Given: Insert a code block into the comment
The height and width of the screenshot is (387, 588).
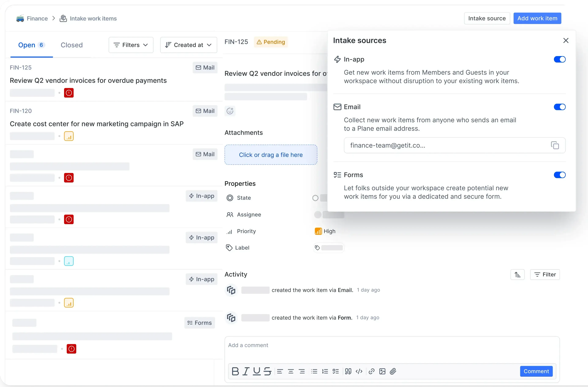Looking at the screenshot, I should (359, 371).
